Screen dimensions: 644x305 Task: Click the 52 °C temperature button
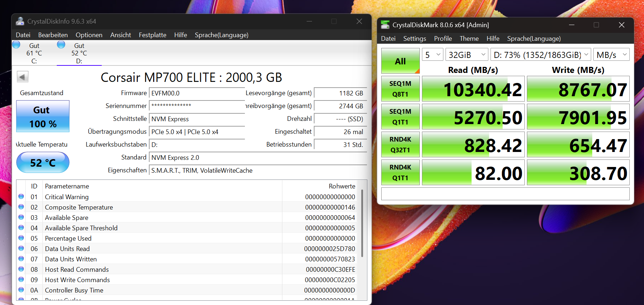coord(43,162)
